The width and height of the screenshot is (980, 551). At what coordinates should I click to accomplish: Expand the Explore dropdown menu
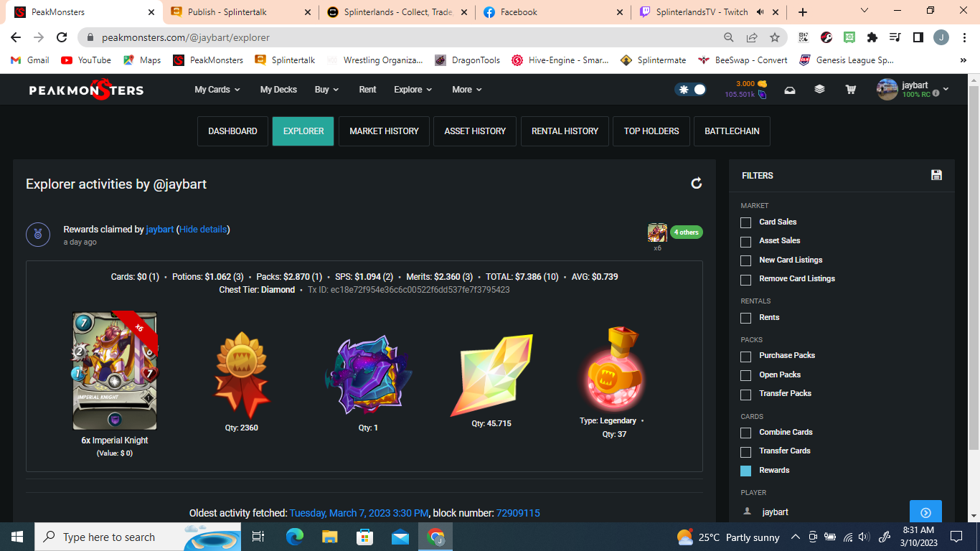pyautogui.click(x=413, y=90)
